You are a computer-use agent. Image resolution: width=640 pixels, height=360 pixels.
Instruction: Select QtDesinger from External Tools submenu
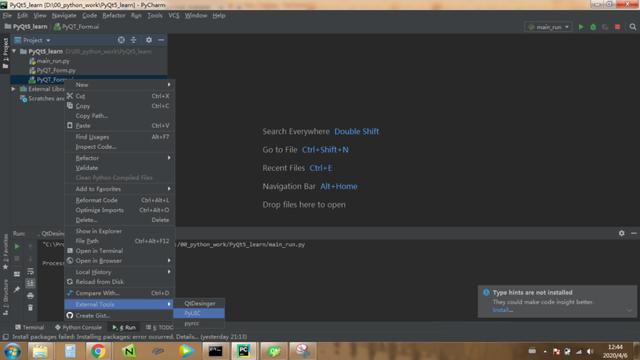(199, 303)
